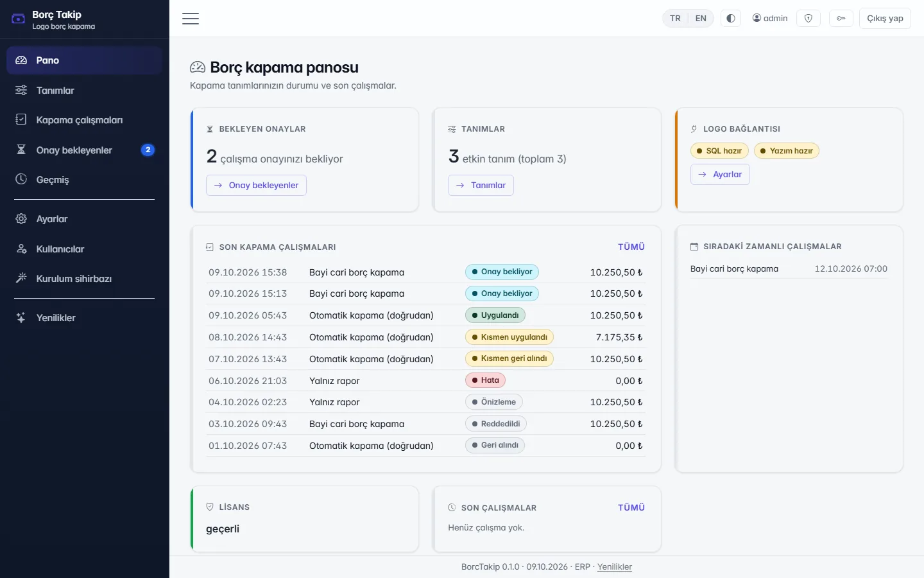924x578 pixels.
Task: Click the shield icon in the top bar
Action: pyautogui.click(x=809, y=19)
